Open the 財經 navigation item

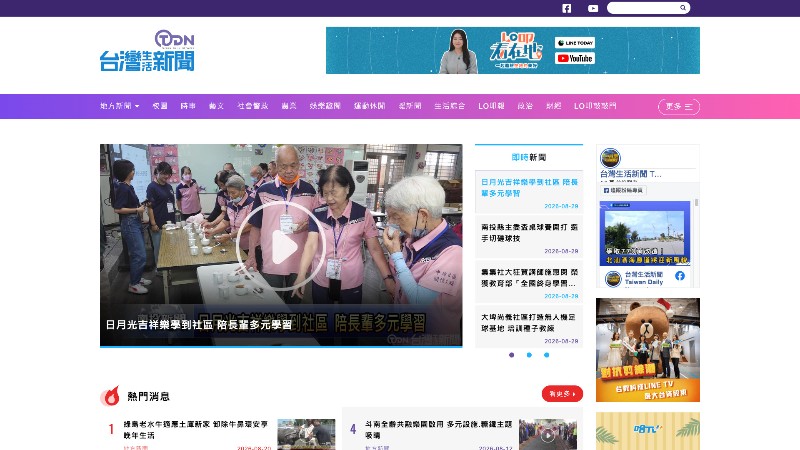click(554, 106)
